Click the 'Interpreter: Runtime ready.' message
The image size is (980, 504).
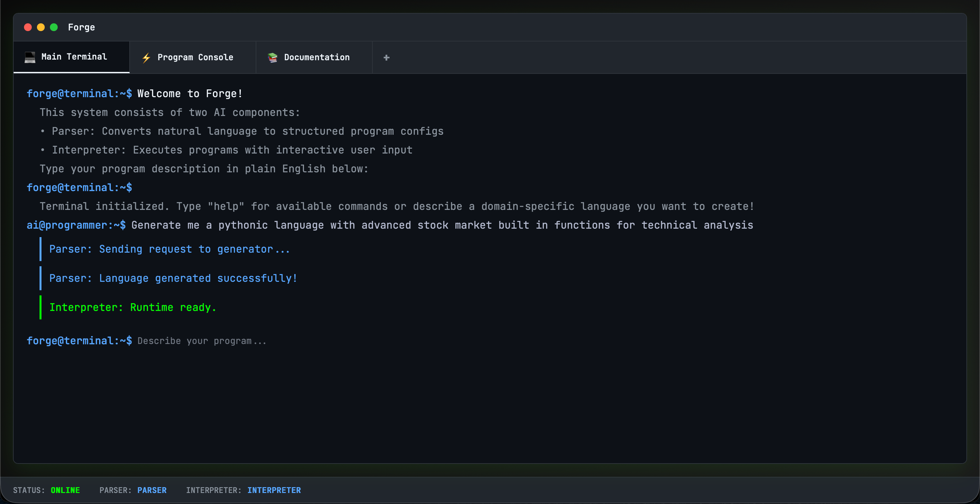(133, 307)
